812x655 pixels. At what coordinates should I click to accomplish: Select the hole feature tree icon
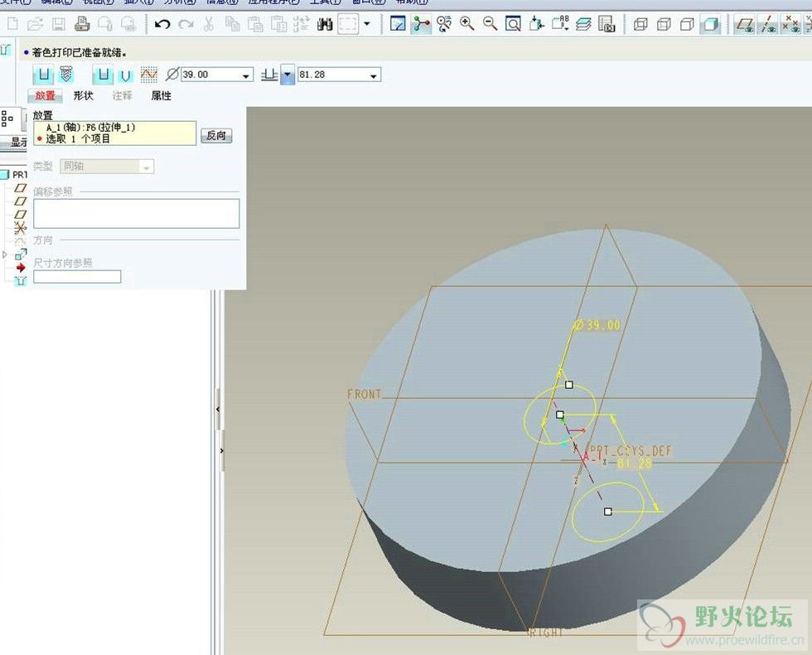tap(21, 281)
